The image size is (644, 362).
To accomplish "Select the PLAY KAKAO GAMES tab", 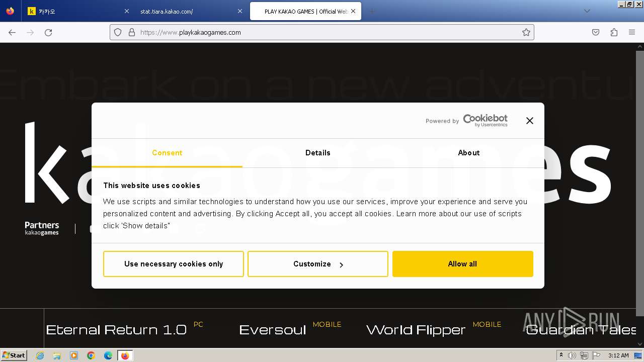I will point(305,11).
